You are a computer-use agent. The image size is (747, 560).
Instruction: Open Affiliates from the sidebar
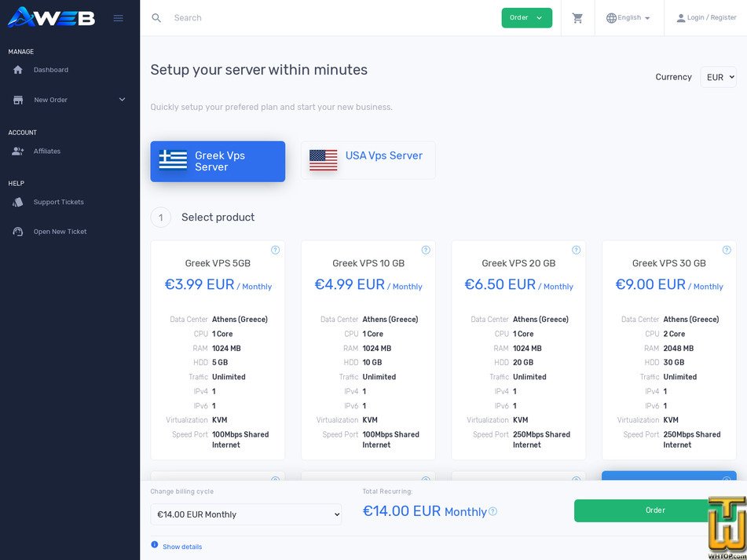tap(47, 152)
